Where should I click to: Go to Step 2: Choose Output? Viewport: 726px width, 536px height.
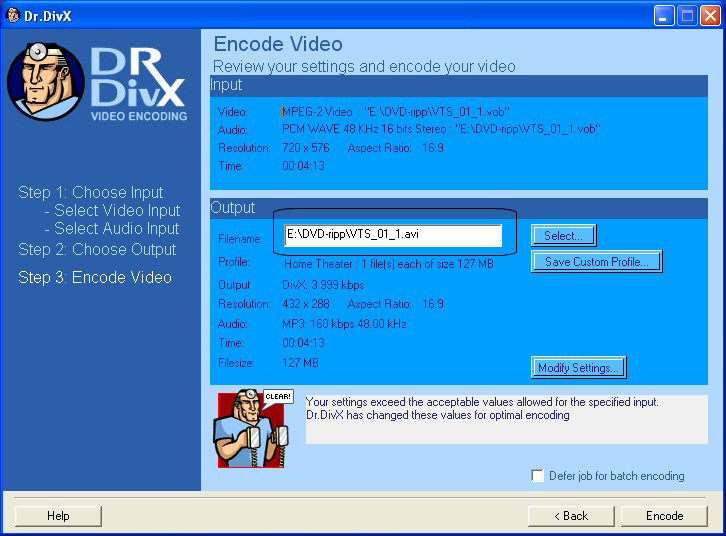click(97, 249)
